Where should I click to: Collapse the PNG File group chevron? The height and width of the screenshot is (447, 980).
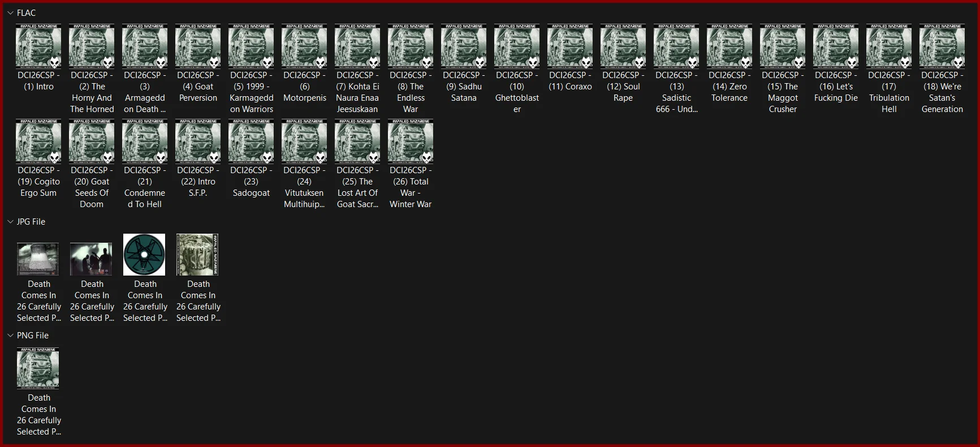(10, 336)
